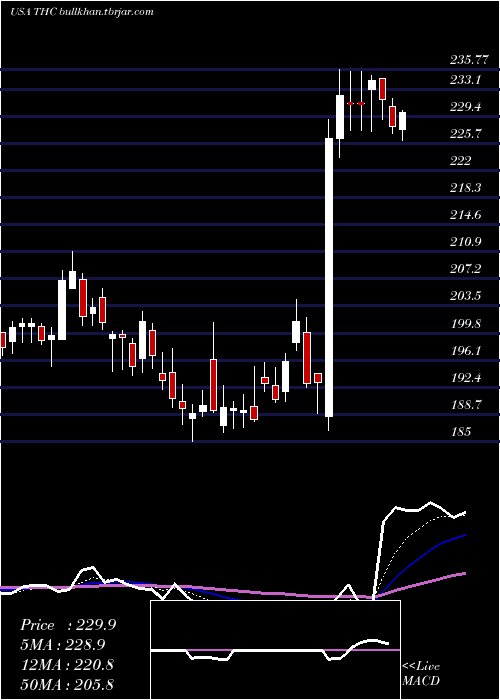Image resolution: width=500 pixels, height=700 pixels.
Task: Click the 210.9 price axis label
Action: 466,242
